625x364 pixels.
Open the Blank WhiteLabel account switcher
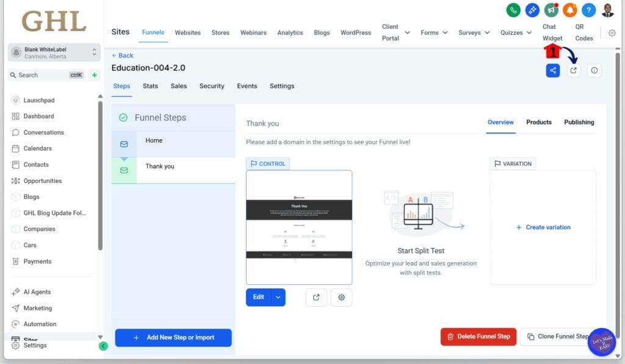(x=54, y=52)
